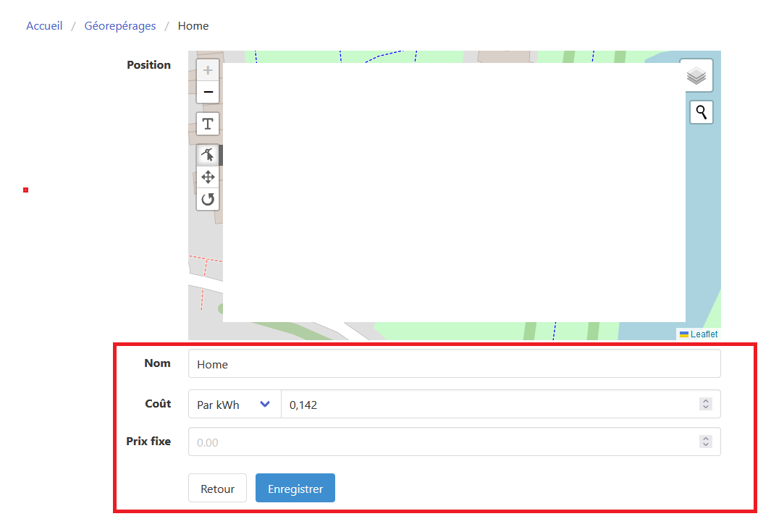Open the map layers control
Image resolution: width=771 pixels, height=532 pixels.
(696, 76)
